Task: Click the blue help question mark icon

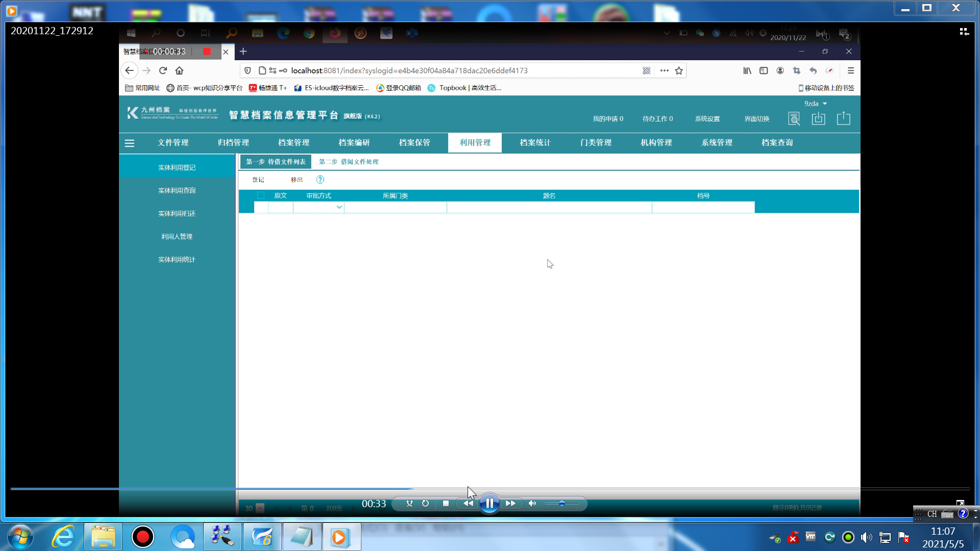Action: tap(320, 180)
